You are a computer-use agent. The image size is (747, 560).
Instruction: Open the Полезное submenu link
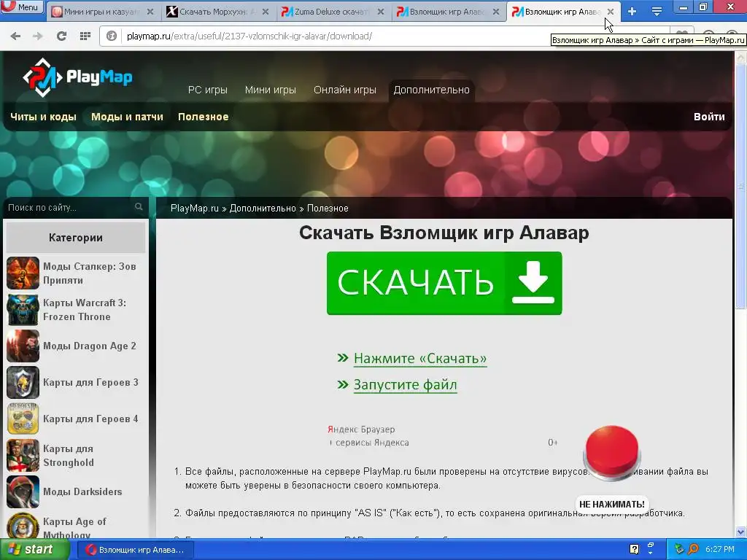pos(204,117)
